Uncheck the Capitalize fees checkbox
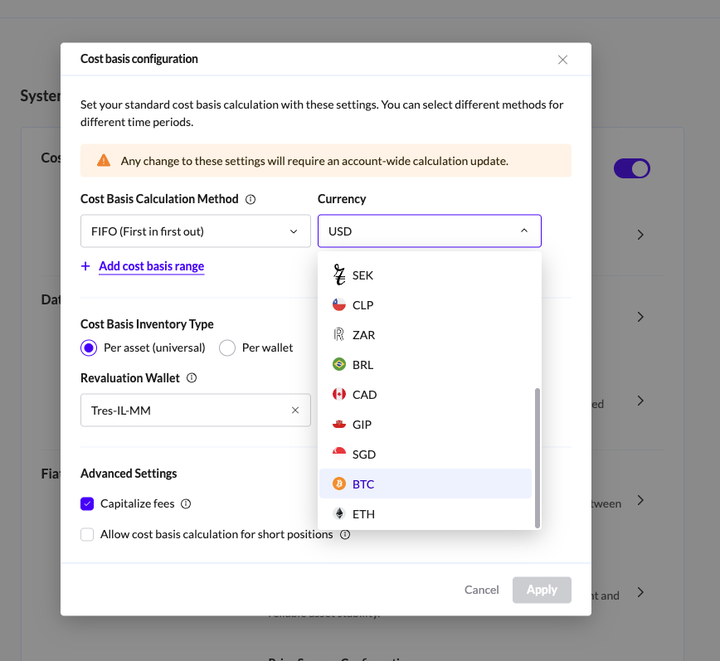Screen dimensions: 720x661 pyautogui.click(x=87, y=504)
